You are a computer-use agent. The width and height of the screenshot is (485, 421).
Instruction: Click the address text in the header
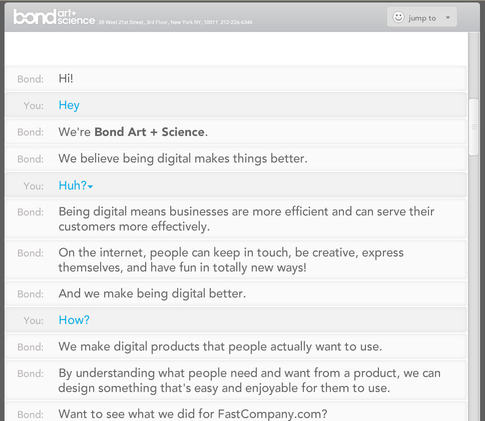tap(175, 22)
